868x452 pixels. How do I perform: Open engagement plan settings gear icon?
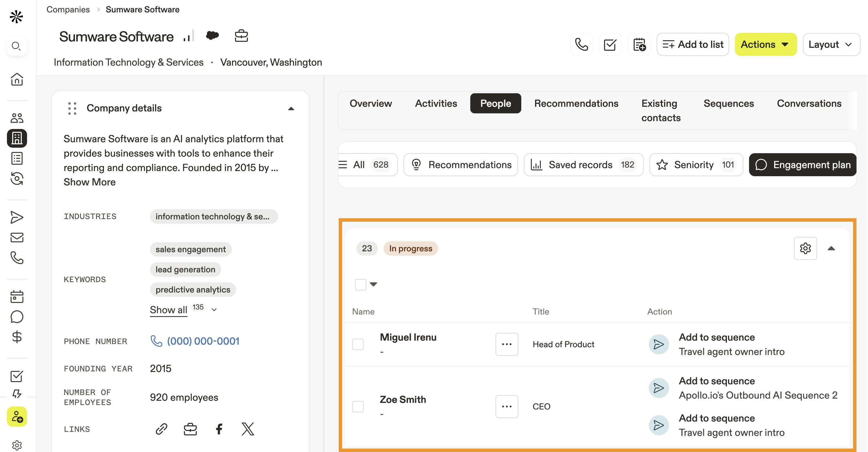[805, 248]
